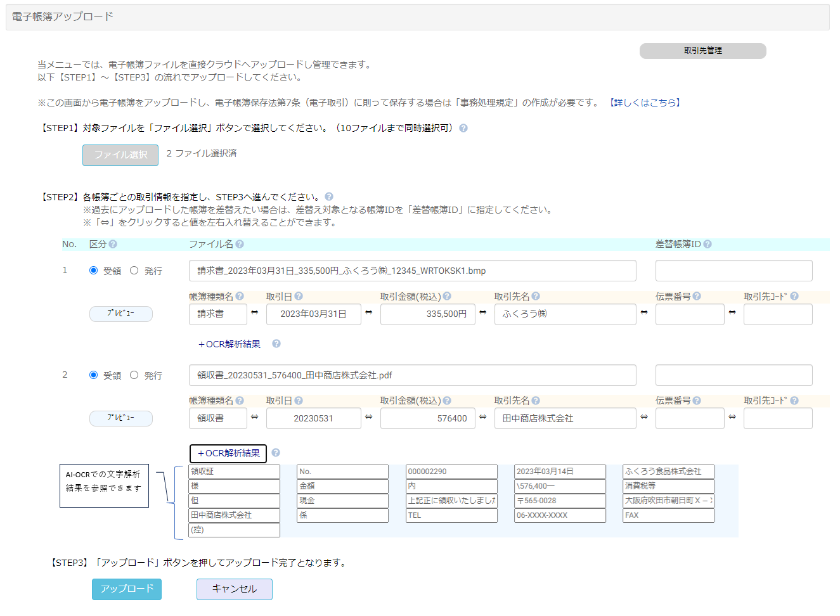Click help icon beside ファイル名 column header
This screenshot has width=840, height=616.
click(240, 244)
